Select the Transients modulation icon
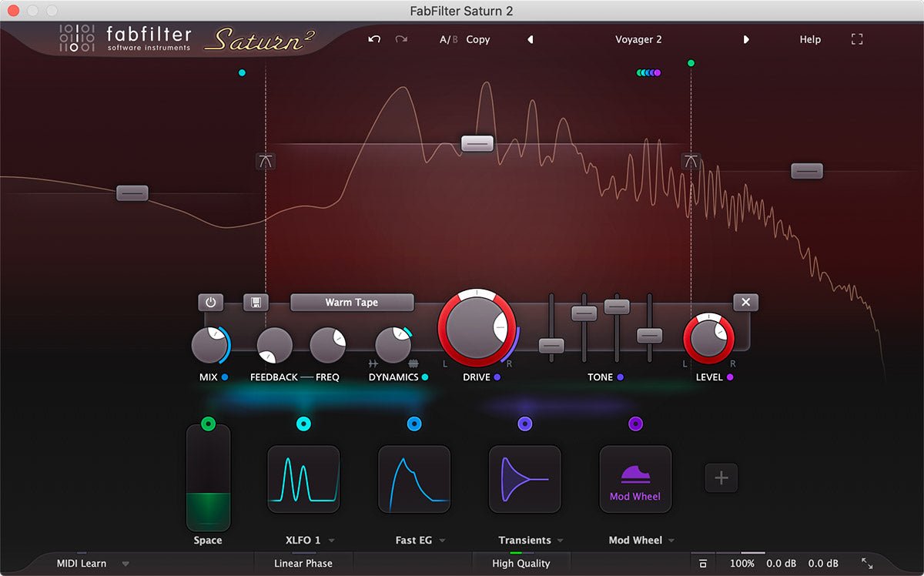924x576 pixels. pos(525,479)
